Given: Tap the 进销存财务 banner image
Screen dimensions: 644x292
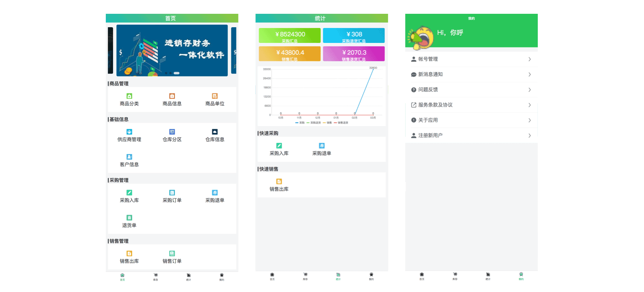Looking at the screenshot, I should click(x=172, y=50).
